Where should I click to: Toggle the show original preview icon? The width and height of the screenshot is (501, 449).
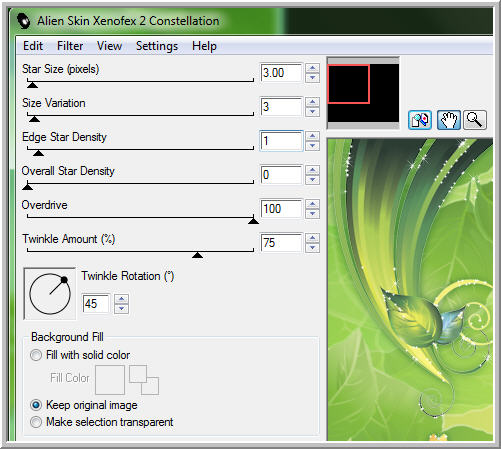pos(420,120)
